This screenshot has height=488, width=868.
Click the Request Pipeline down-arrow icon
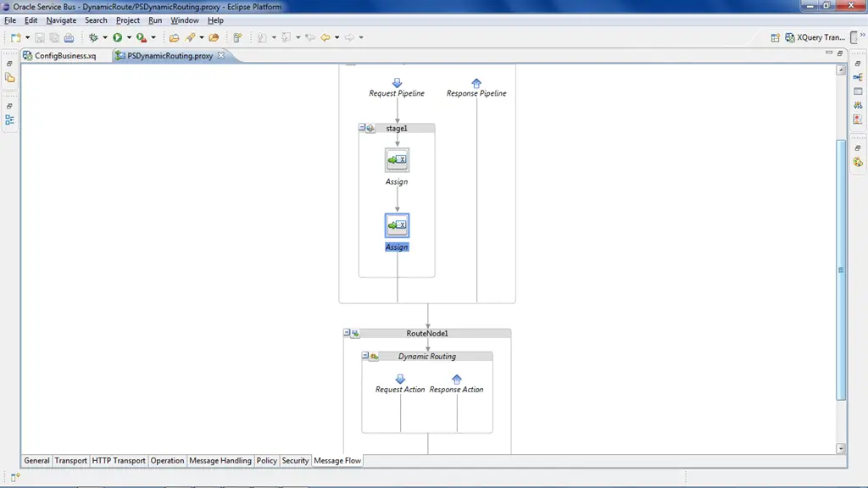coord(397,83)
